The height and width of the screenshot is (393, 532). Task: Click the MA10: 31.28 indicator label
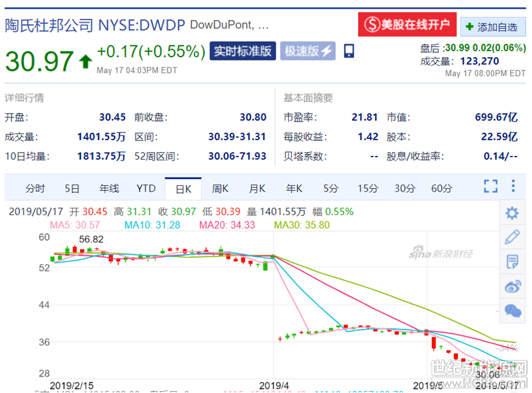coord(152,225)
